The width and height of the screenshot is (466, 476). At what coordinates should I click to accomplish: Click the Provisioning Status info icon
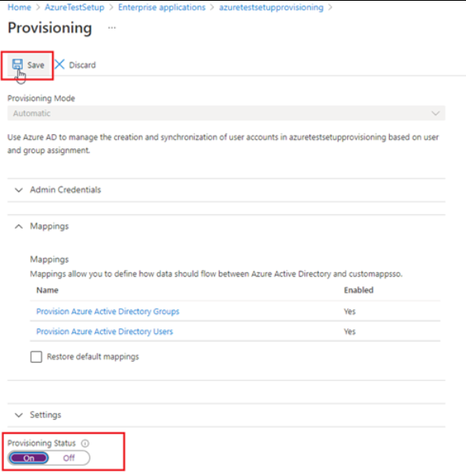pyautogui.click(x=86, y=443)
